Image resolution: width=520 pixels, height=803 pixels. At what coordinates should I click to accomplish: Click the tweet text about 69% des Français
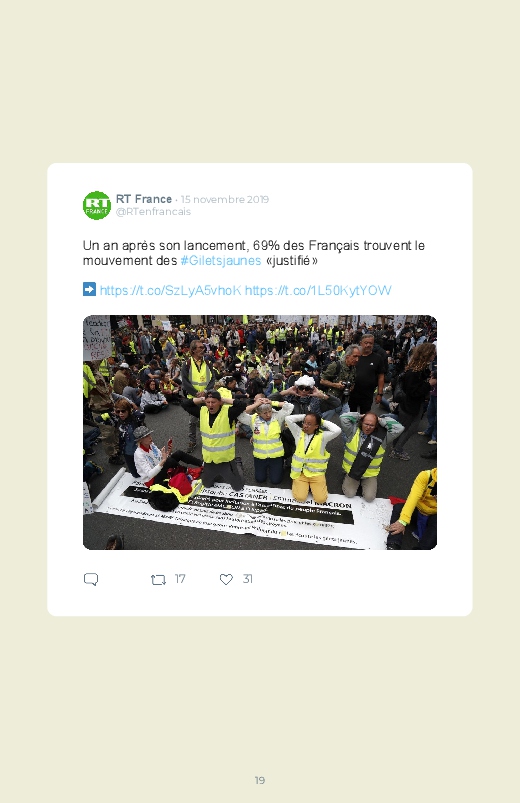point(254,253)
